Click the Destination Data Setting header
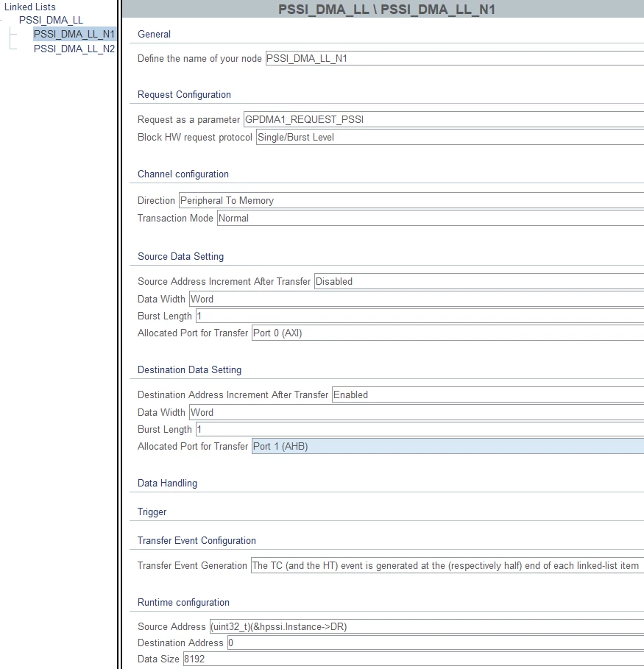This screenshot has height=669, width=644. [189, 370]
